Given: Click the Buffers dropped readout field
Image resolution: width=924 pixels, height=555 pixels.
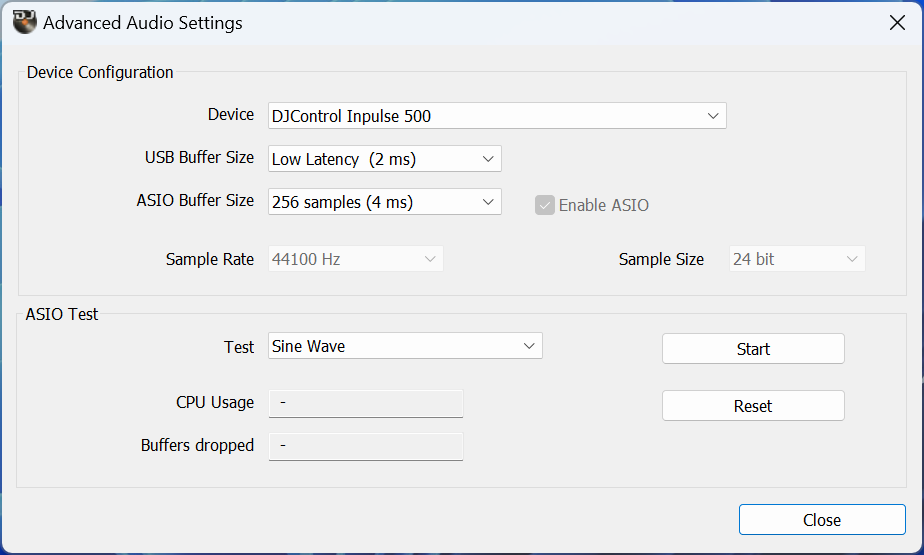Looking at the screenshot, I should coord(366,446).
